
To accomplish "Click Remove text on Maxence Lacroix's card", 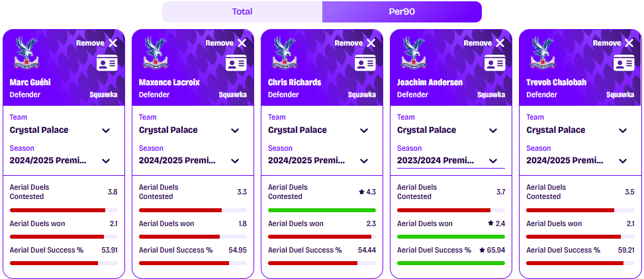I will click(219, 43).
